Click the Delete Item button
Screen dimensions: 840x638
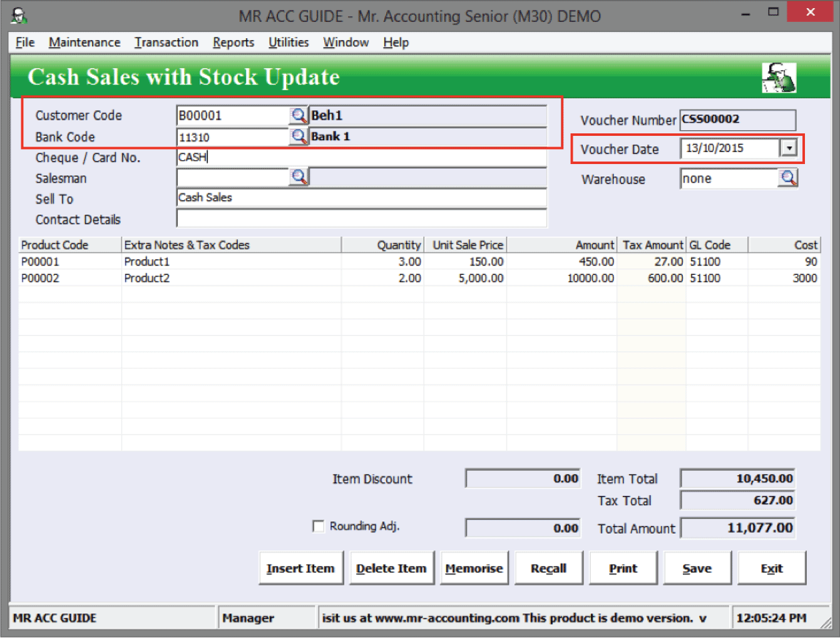[391, 568]
